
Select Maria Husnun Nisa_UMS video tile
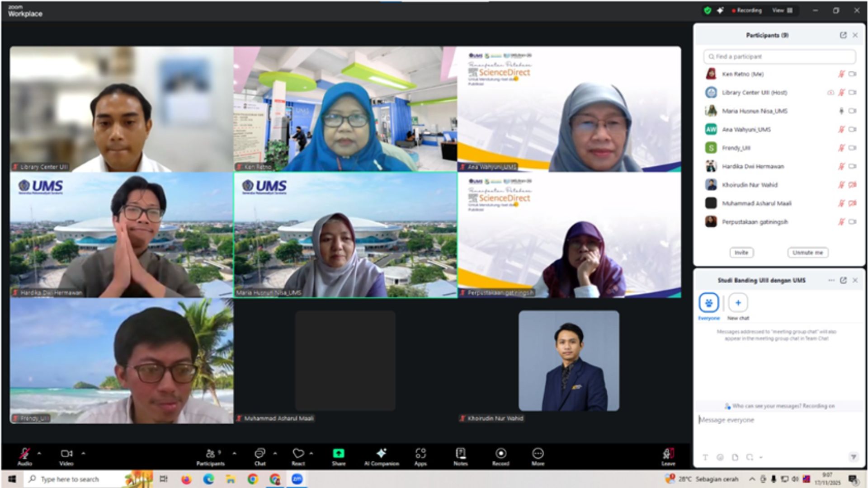click(x=345, y=235)
